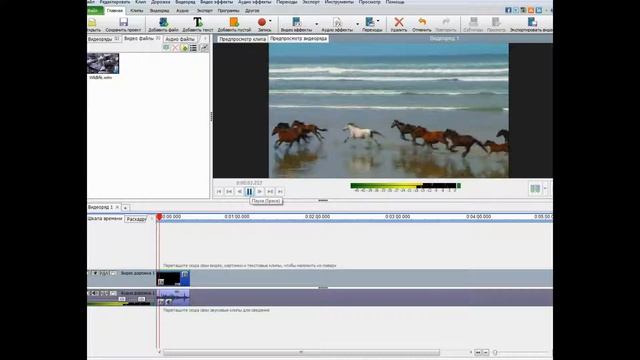Toggle the rightmost box icon on audio track 1
Viewport: 640px width, 360px height.
(x=113, y=293)
